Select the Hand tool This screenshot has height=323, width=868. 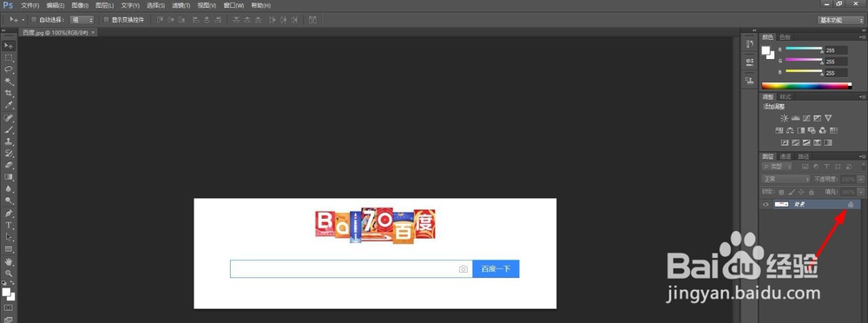(x=9, y=261)
